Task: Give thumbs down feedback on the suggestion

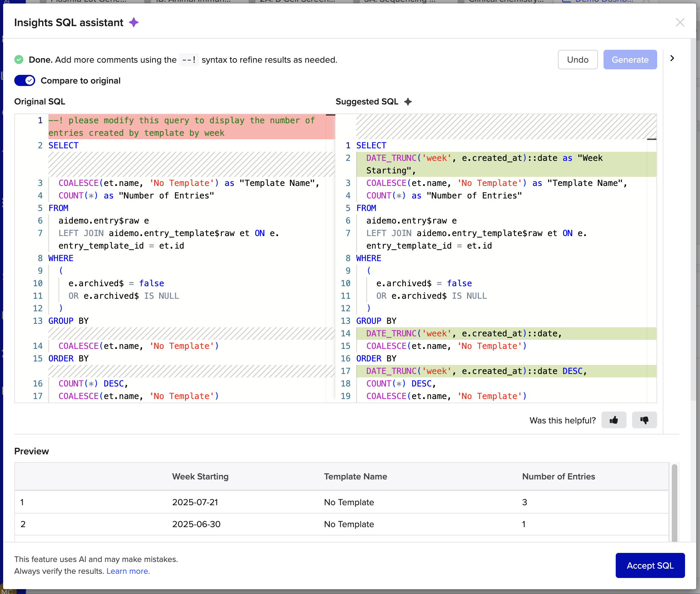Action: (x=644, y=420)
